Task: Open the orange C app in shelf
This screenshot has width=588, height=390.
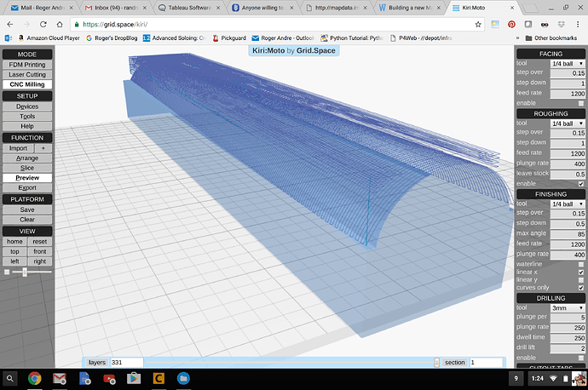Action: pyautogui.click(x=159, y=379)
